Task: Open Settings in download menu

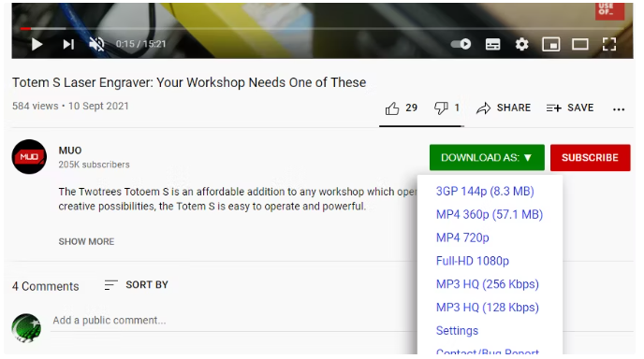Action: pos(457,331)
